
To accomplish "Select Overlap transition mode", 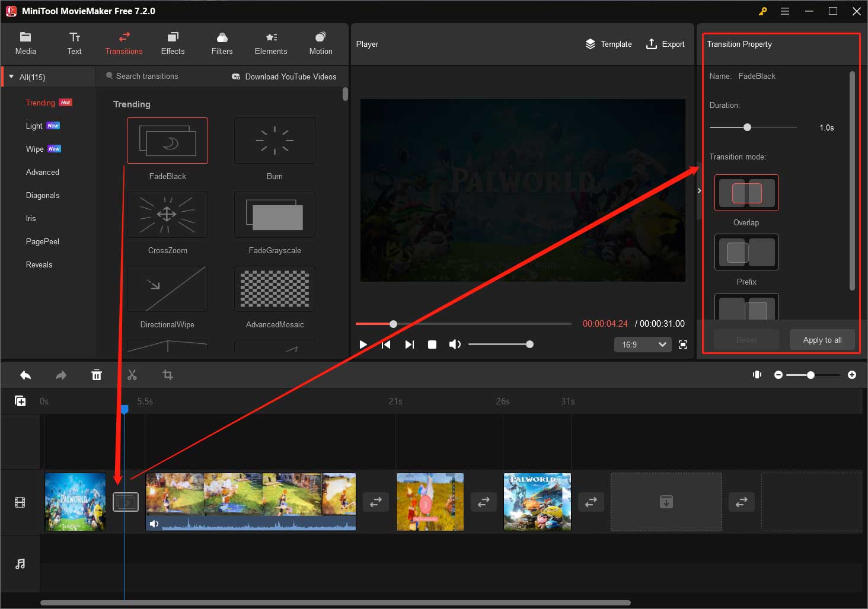I will click(x=746, y=193).
